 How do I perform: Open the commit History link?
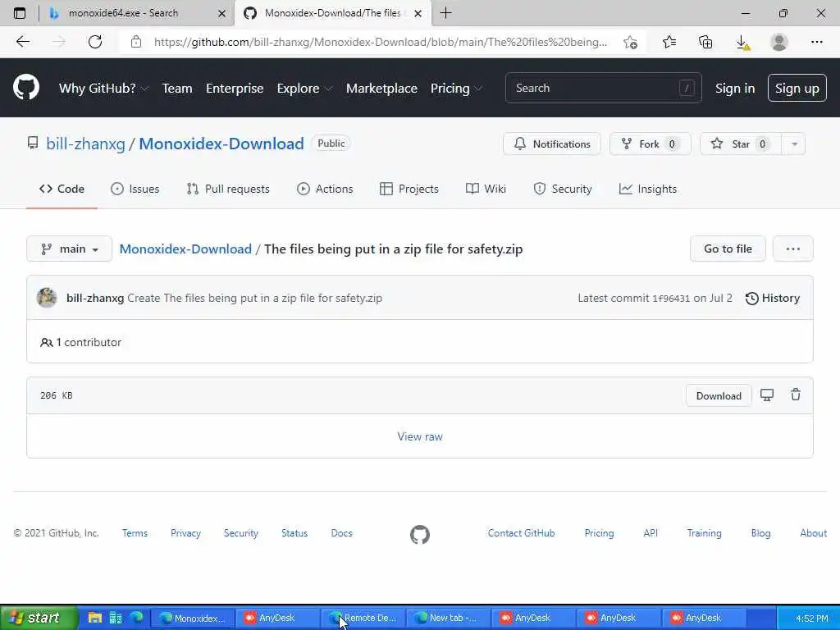coord(773,298)
